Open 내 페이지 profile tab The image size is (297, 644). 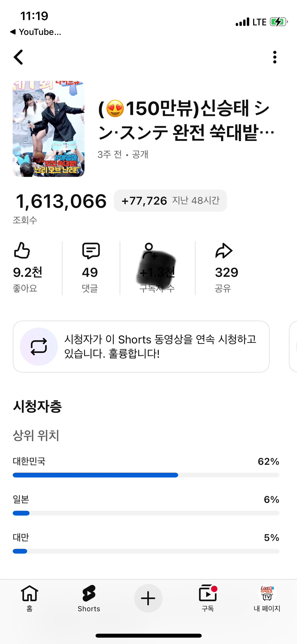[x=267, y=598]
